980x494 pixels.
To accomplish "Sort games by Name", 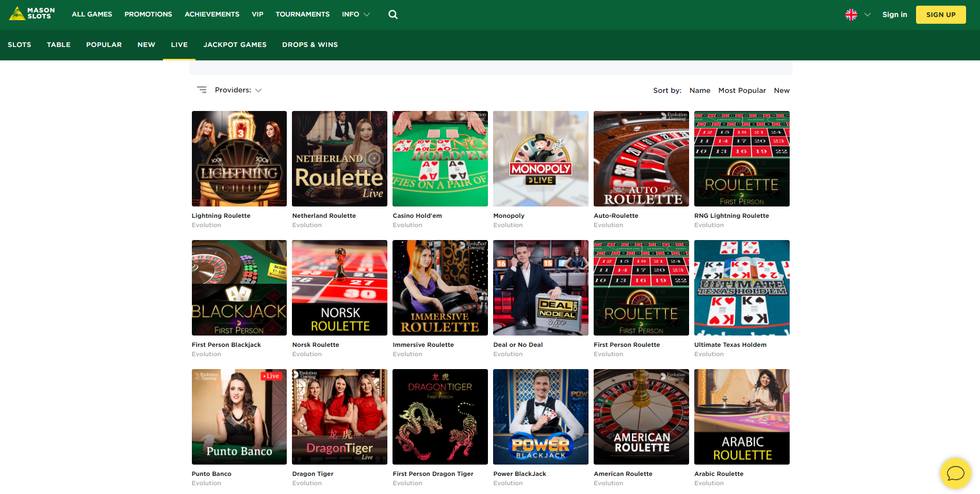I will coord(700,90).
